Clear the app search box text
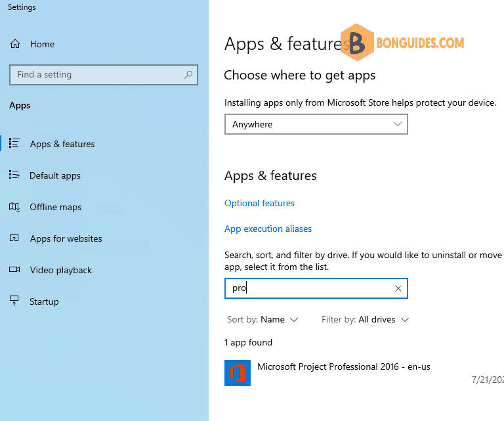Screen dimensions: 504x421 tap(398, 288)
